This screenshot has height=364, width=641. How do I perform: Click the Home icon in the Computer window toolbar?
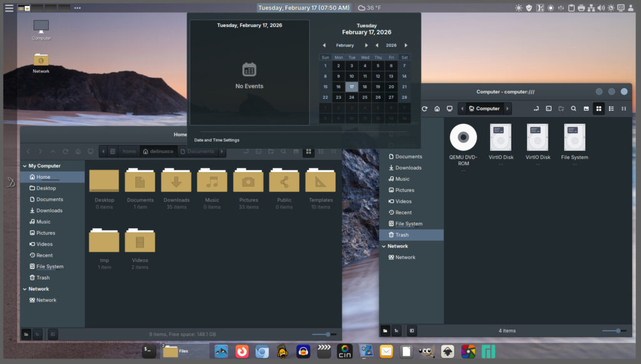[437, 108]
